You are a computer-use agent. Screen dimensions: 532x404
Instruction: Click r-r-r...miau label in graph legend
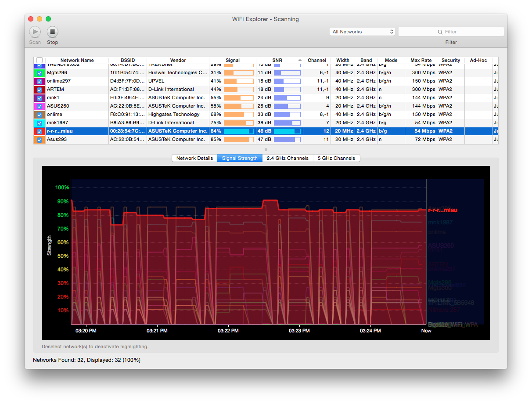point(442,210)
